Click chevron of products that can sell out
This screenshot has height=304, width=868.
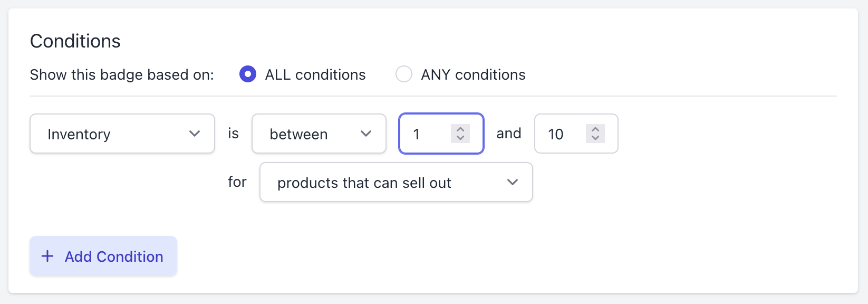pos(513,183)
